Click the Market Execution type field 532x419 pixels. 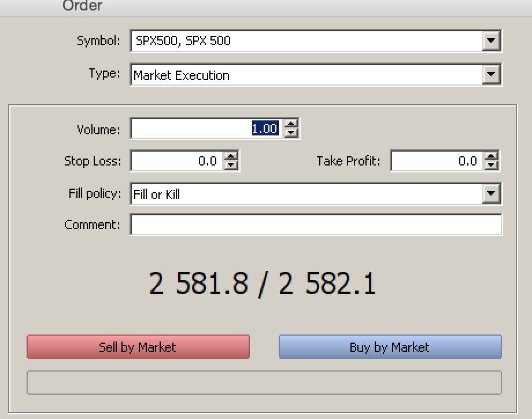click(x=316, y=74)
